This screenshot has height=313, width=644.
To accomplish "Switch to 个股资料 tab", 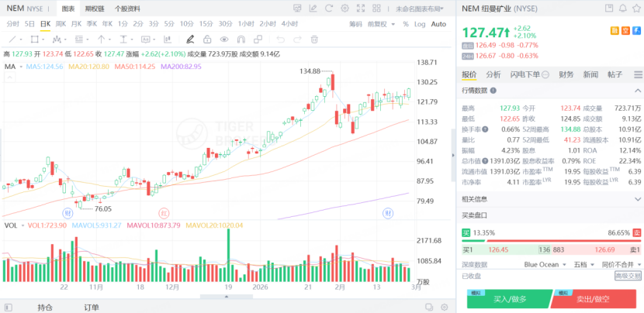I will [x=127, y=9].
